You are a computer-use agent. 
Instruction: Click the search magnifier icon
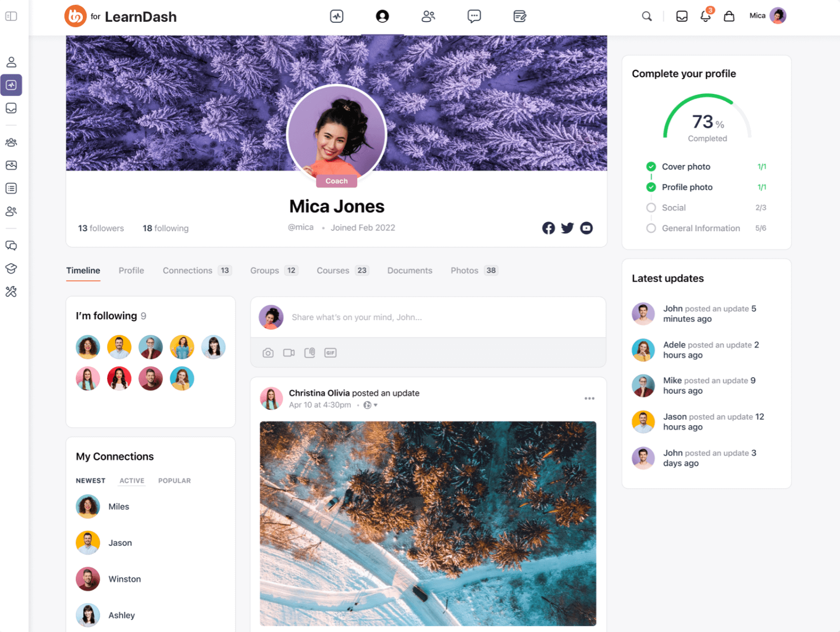(646, 16)
